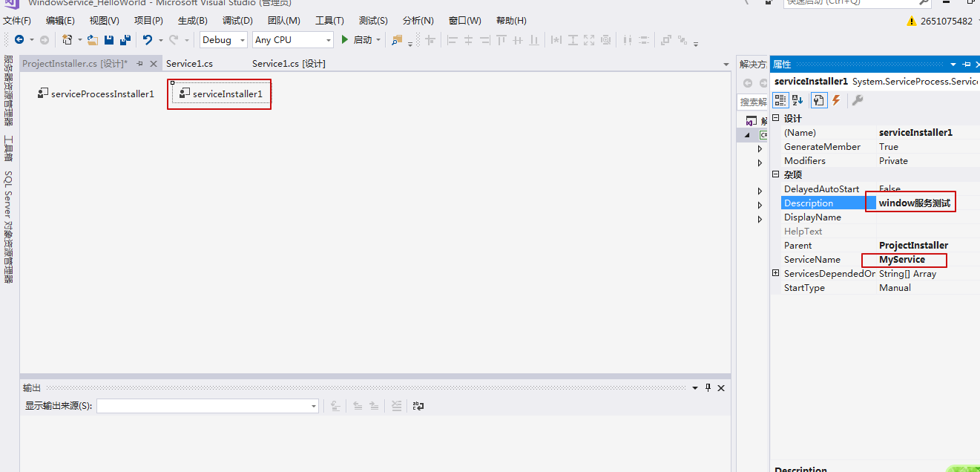Open Property Pages via the wrench icon
The width and height of the screenshot is (980, 472).
[858, 101]
